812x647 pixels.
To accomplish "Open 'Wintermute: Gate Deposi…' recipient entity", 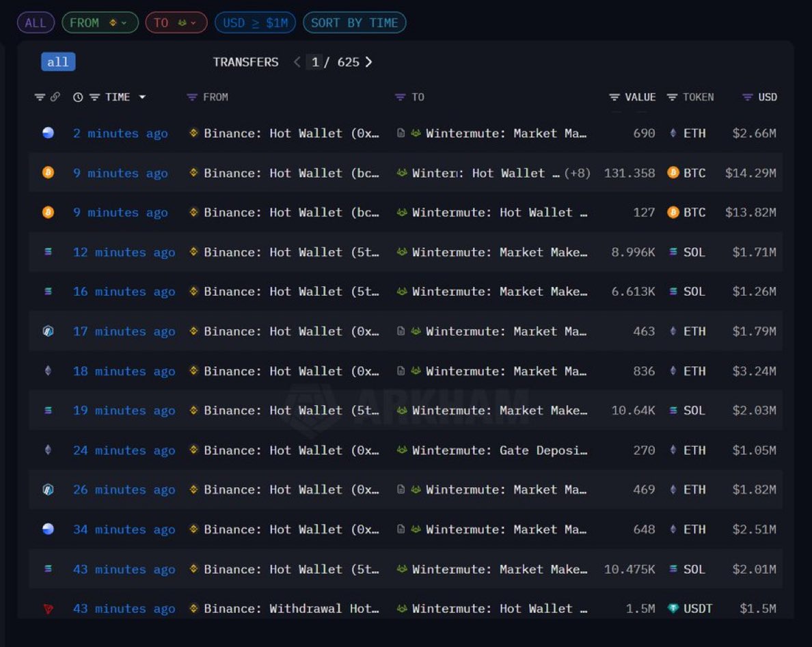I will point(500,451).
